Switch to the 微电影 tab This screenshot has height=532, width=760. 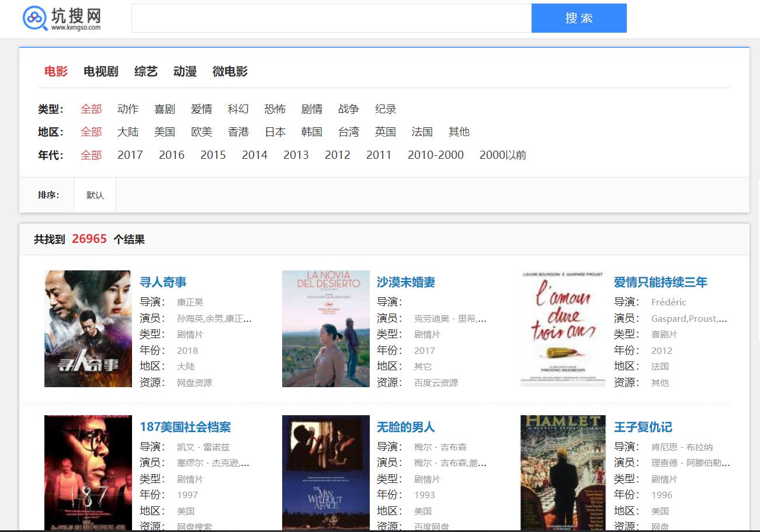(x=230, y=71)
